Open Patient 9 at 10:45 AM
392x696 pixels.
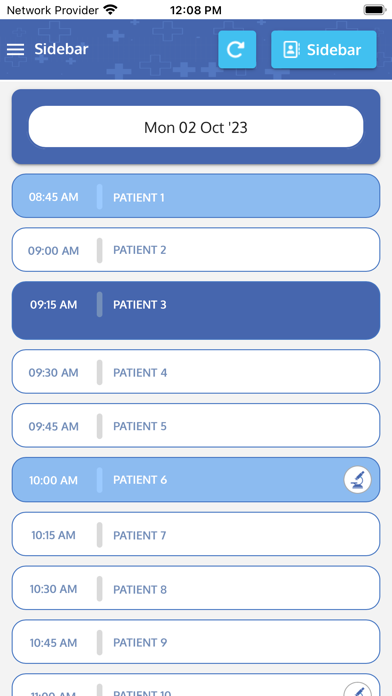[x=196, y=642]
